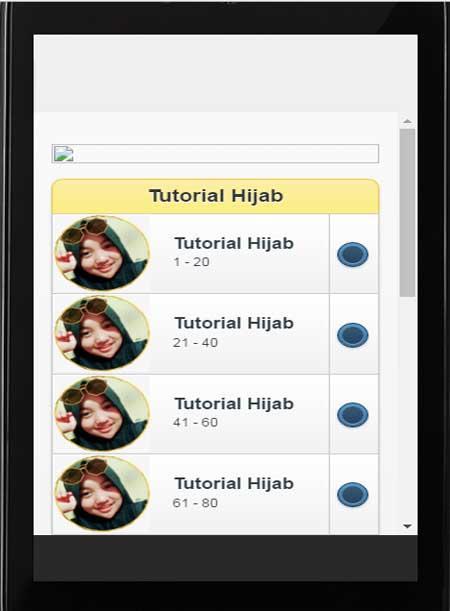Click blue circle icon for Tutorial Hijab 21 - 40

[353, 335]
